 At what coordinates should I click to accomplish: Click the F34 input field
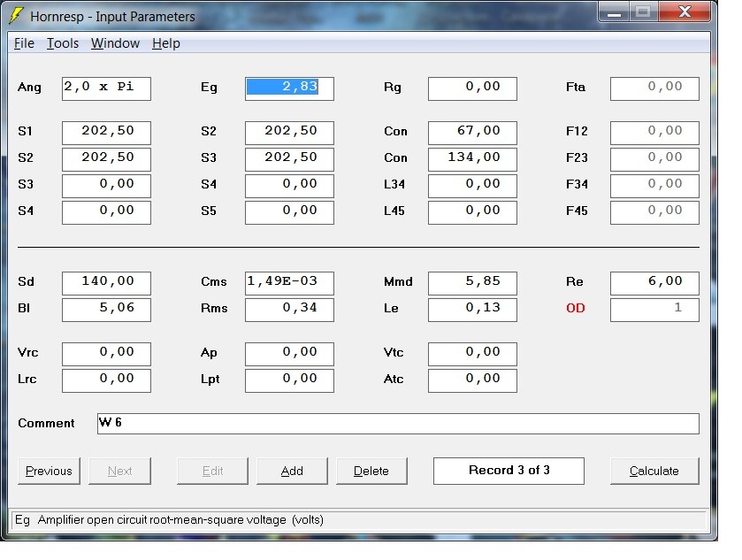(655, 186)
